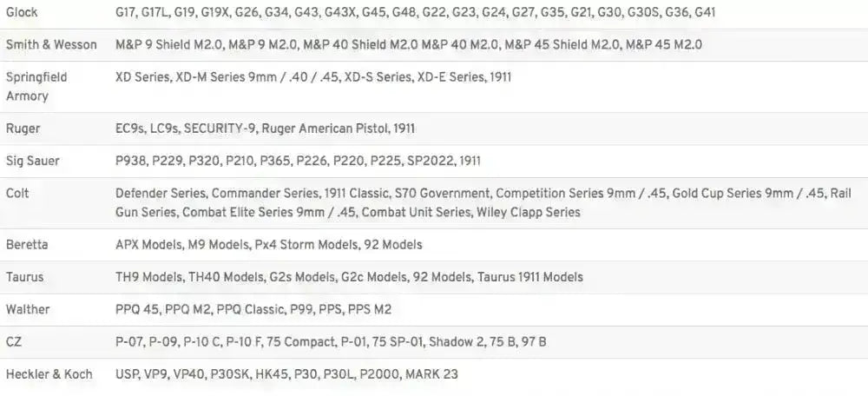Click the P938, P229 models list
Image resolution: width=868 pixels, height=396 pixels.
pos(298,161)
